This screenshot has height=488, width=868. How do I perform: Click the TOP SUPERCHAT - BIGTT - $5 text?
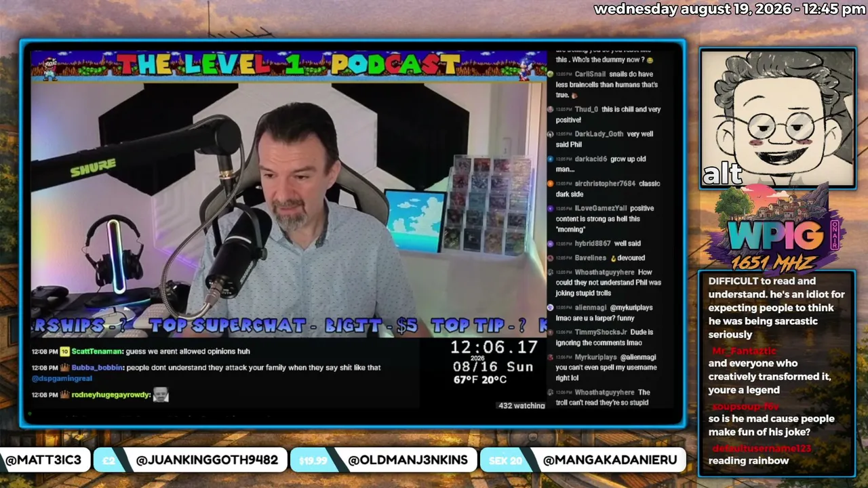click(x=283, y=325)
